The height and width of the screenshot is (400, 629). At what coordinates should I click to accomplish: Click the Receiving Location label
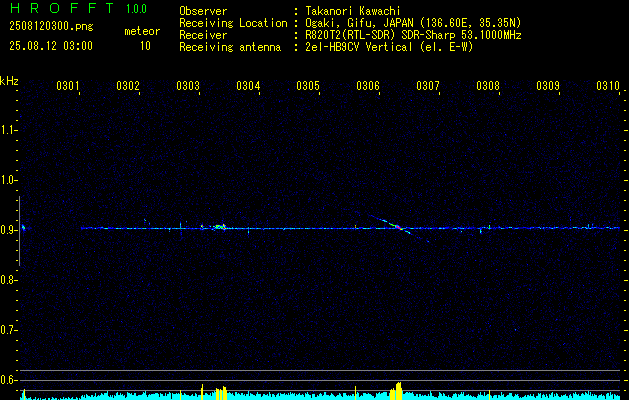click(x=233, y=23)
